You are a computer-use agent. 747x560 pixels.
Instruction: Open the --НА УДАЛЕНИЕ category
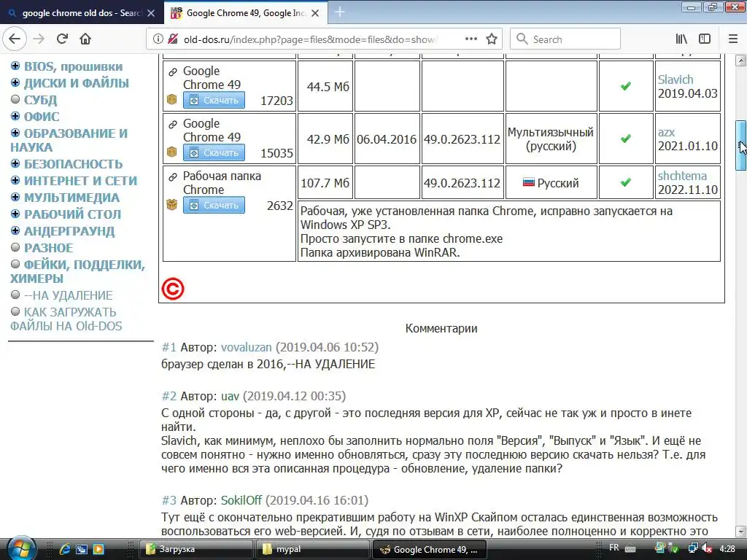coord(68,296)
